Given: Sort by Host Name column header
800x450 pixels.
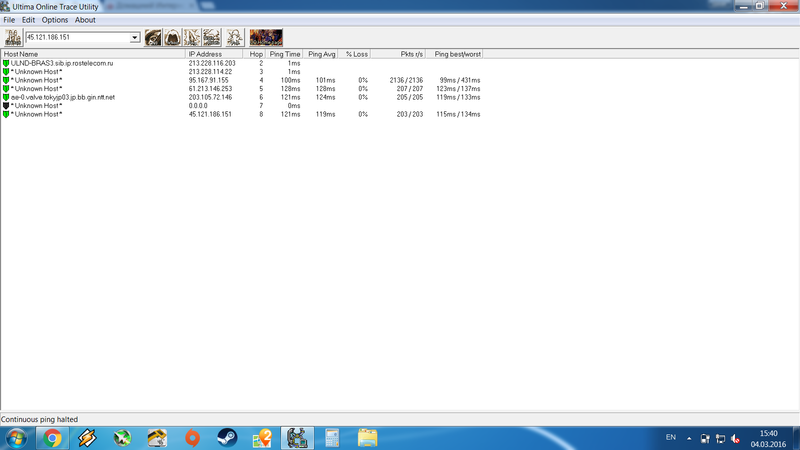Looking at the screenshot, I should click(93, 54).
